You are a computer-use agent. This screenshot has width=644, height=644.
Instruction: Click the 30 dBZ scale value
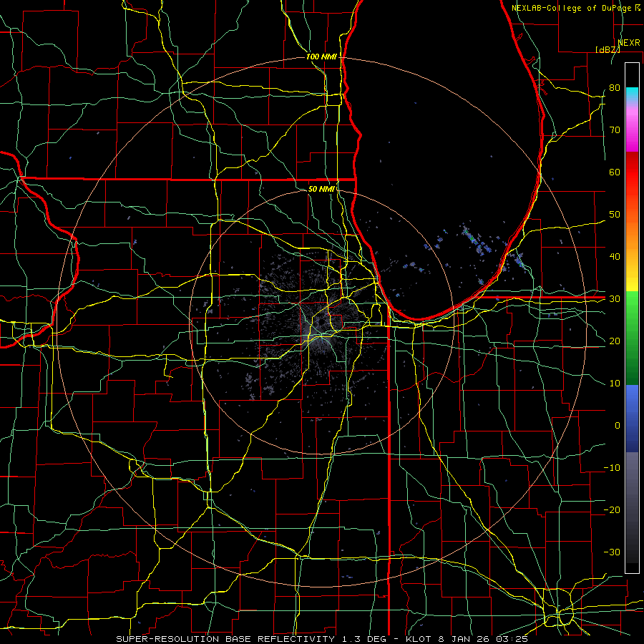pyautogui.click(x=615, y=299)
